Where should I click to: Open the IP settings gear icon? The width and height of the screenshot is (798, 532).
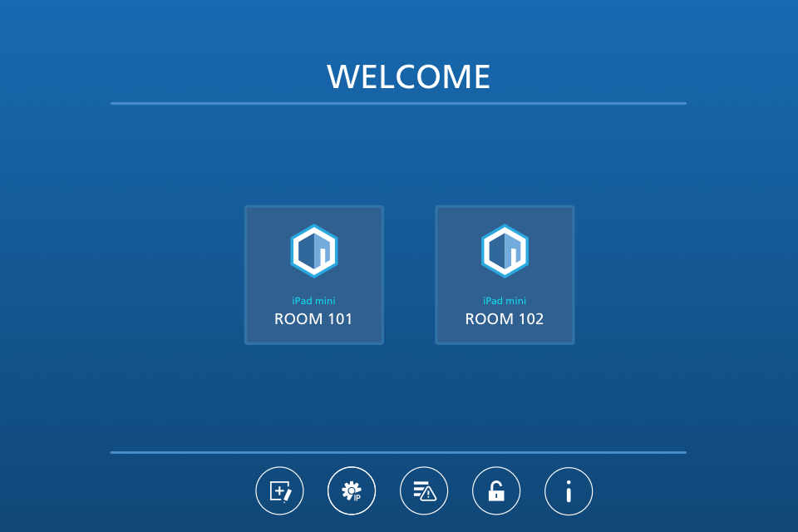coord(352,490)
